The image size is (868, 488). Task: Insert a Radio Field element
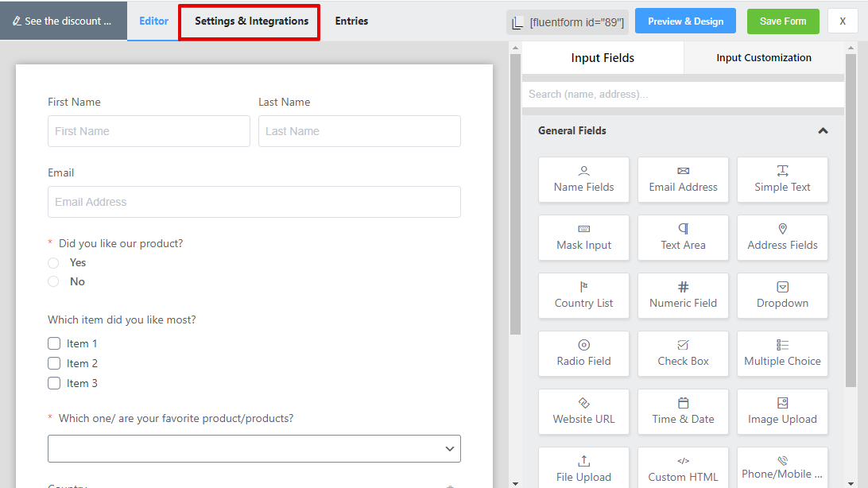[583, 354]
